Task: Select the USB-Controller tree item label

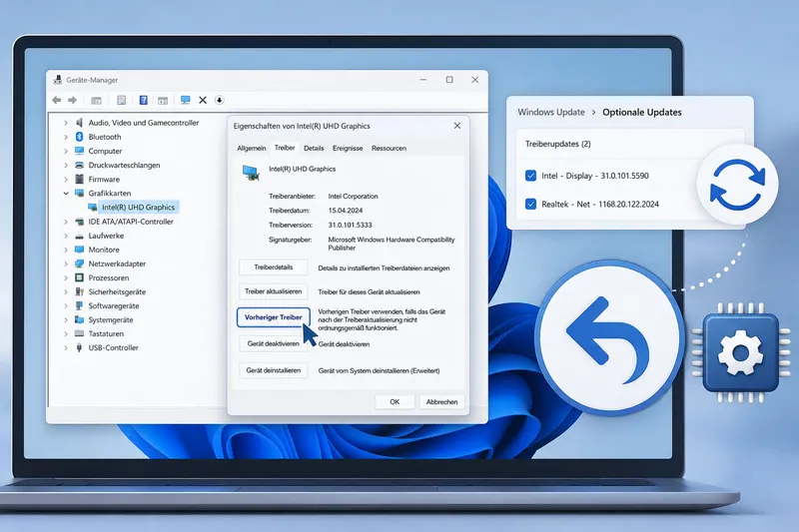Action: 113,347
